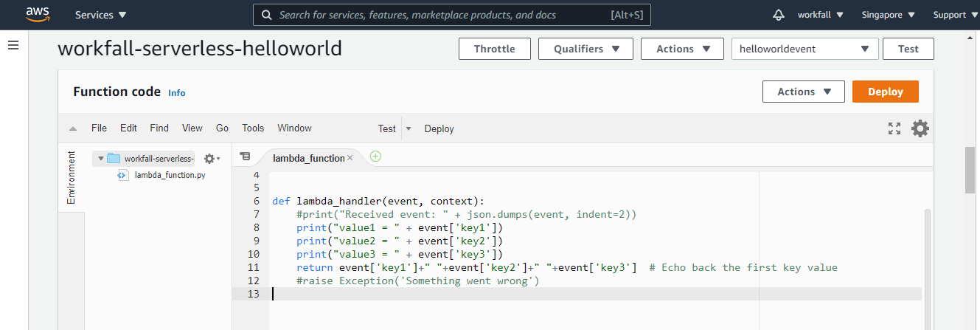Open the Qualifiers dropdown
The image size is (980, 330).
tap(585, 49)
